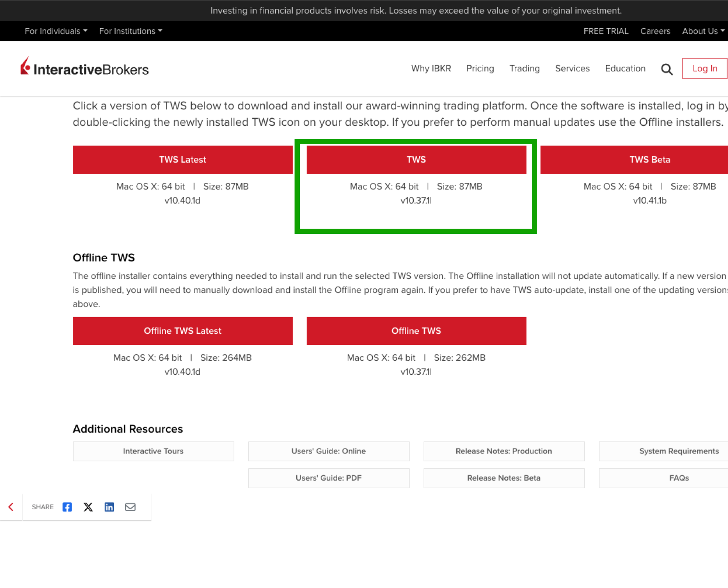The width and height of the screenshot is (728, 588).
Task: Share the page via email
Action: tap(130, 507)
